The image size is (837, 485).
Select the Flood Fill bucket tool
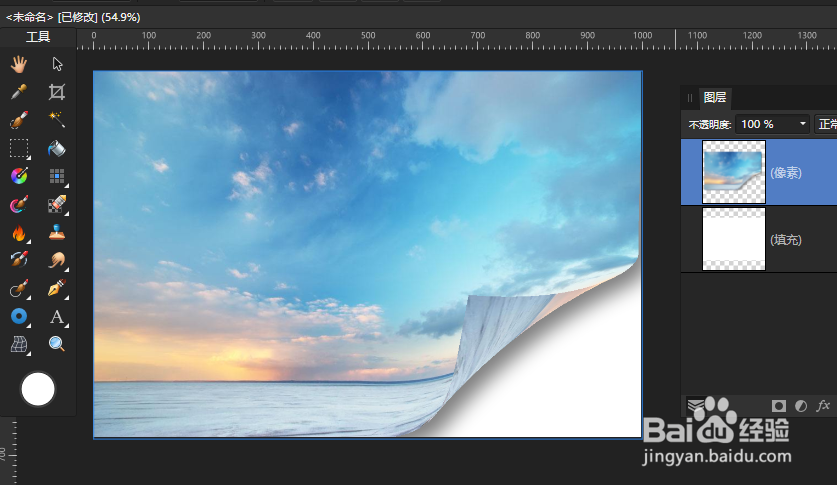[57, 148]
